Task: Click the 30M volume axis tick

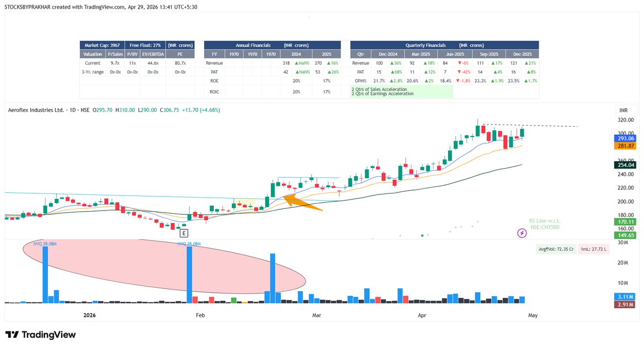Action: click(x=623, y=242)
